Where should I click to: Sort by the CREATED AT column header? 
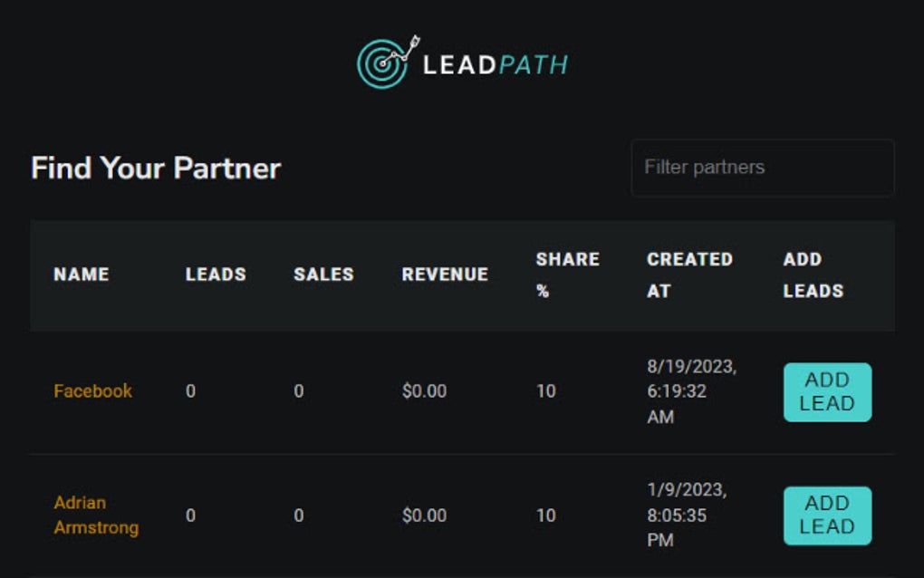tap(688, 275)
